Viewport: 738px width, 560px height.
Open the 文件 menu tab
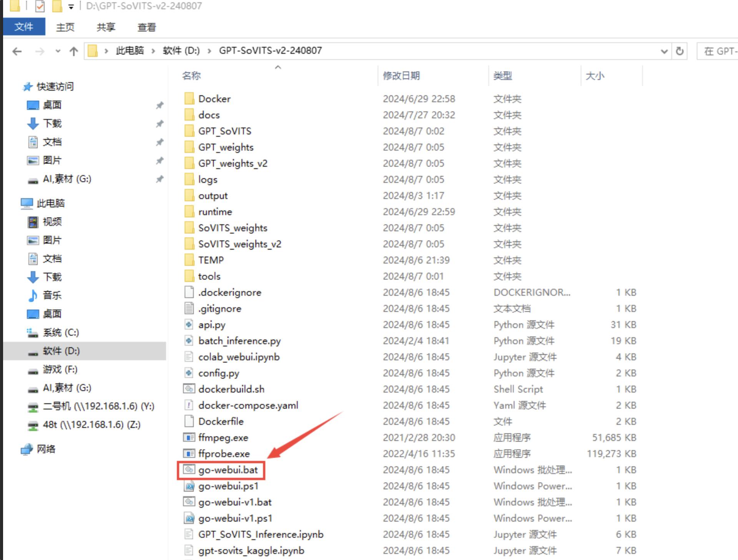(x=24, y=27)
